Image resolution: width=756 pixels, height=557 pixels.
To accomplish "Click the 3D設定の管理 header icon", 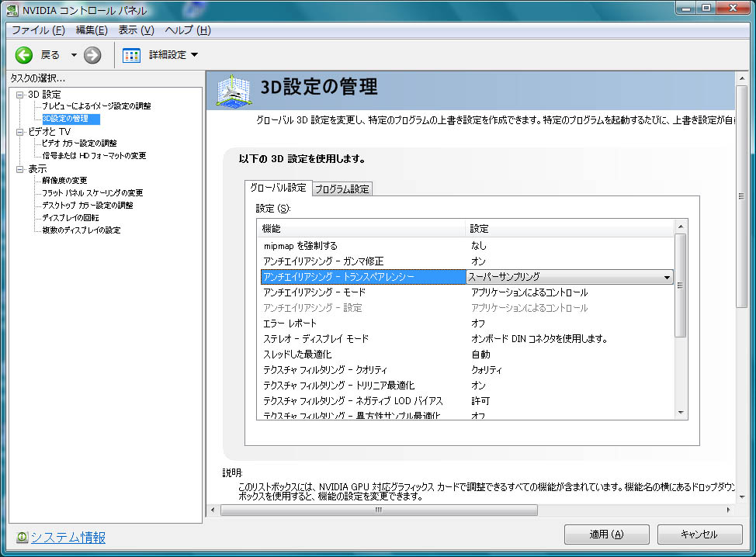I will coord(234,91).
